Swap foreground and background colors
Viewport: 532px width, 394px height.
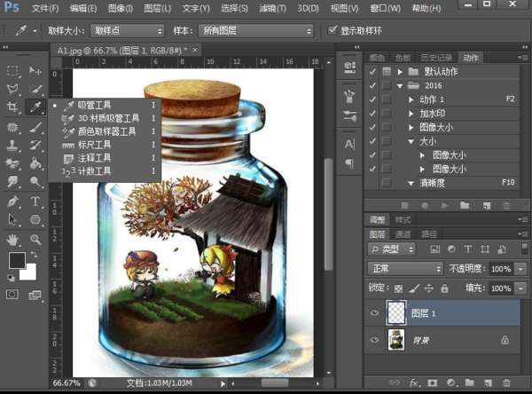point(34,255)
